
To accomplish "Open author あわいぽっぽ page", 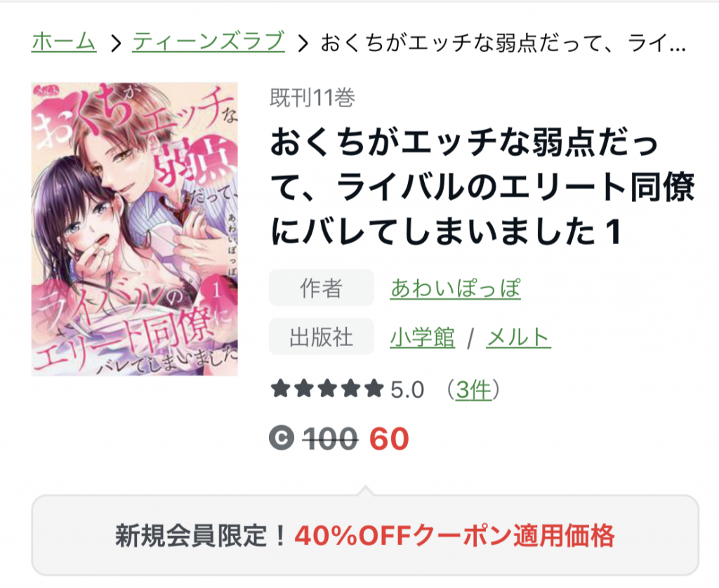I will pos(455,288).
